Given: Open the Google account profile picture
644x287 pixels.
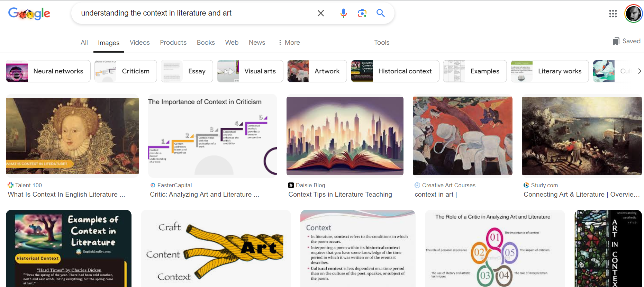Looking at the screenshot, I should pos(633,14).
